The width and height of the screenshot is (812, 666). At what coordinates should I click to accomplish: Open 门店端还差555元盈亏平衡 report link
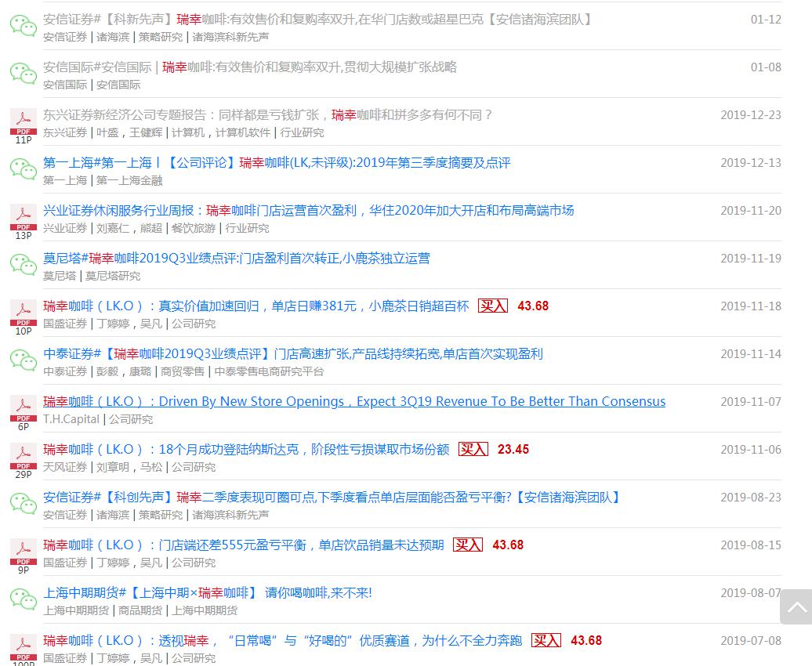pos(244,545)
